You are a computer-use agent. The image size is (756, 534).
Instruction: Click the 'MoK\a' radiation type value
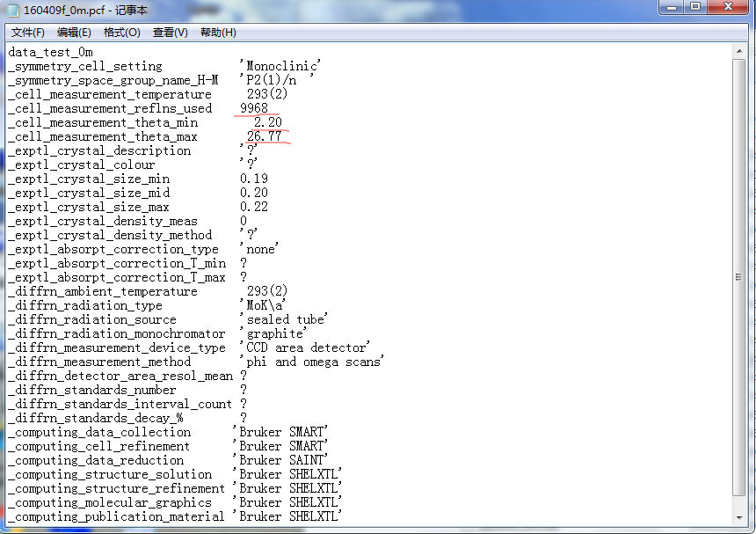pyautogui.click(x=263, y=305)
